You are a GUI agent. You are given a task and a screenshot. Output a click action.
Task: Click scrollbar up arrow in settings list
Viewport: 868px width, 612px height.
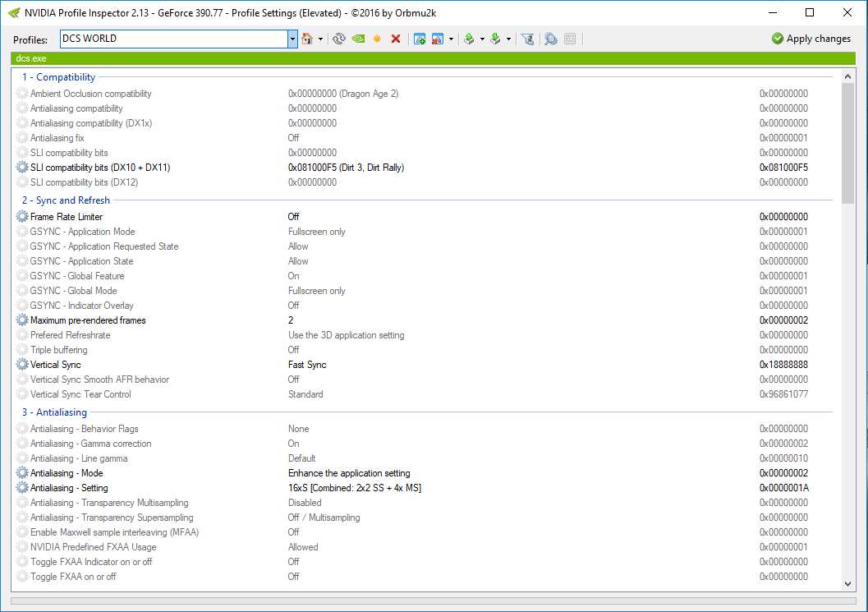(847, 76)
